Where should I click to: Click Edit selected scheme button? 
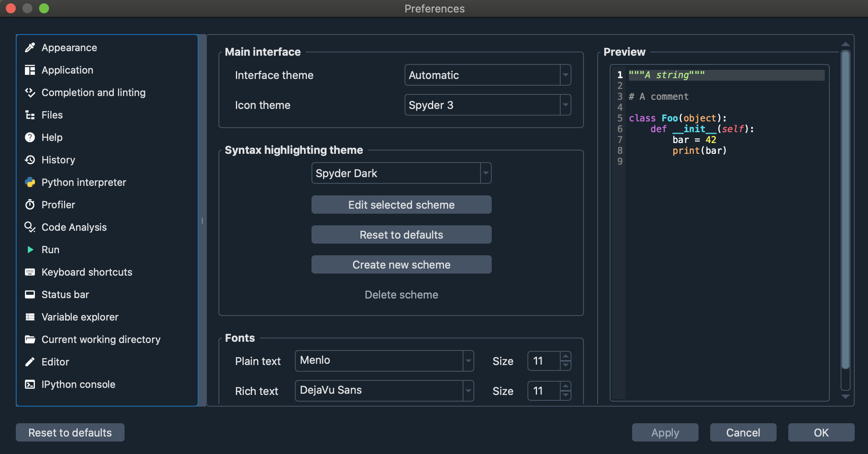pos(401,205)
